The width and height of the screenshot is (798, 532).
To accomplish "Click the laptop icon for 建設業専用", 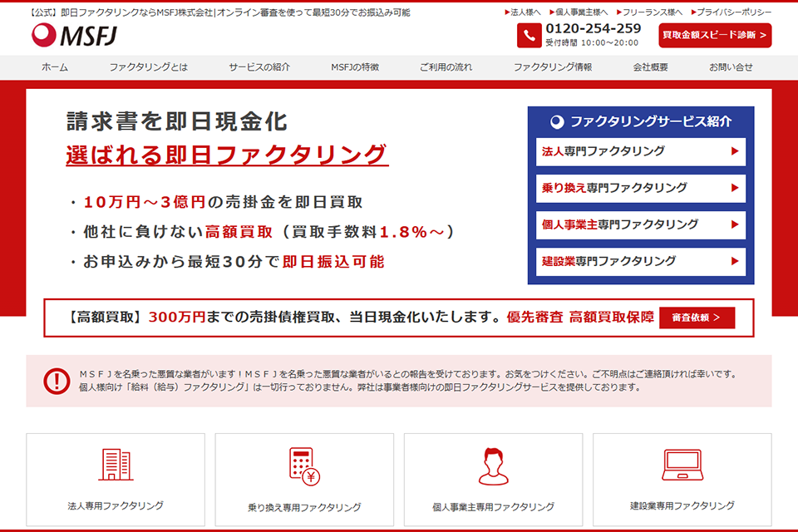I will coord(682,465).
